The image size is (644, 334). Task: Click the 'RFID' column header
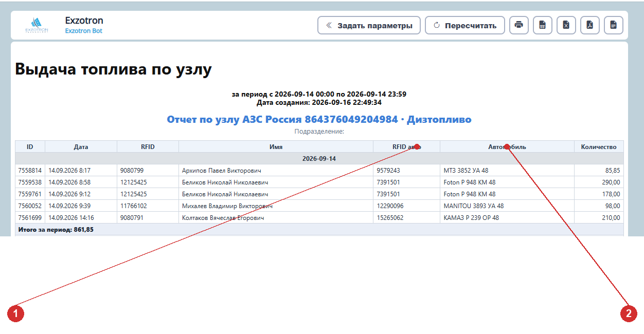tap(148, 147)
